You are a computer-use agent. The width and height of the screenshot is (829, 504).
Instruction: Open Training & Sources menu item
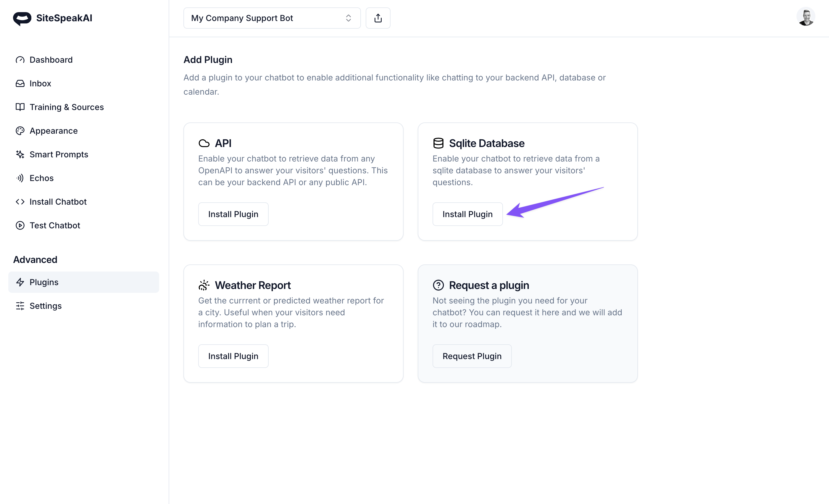[x=66, y=107]
